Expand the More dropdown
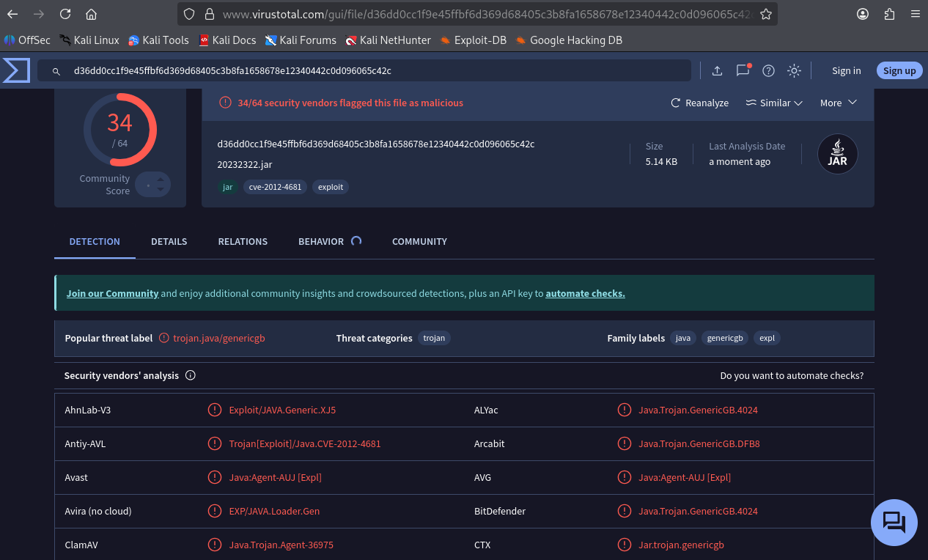The height and width of the screenshot is (560, 928). [839, 103]
